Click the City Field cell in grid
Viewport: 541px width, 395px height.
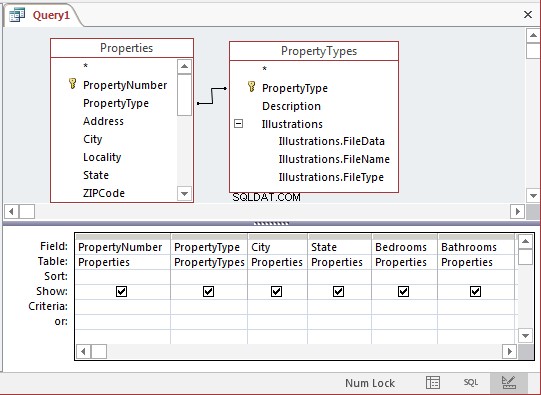tap(277, 247)
